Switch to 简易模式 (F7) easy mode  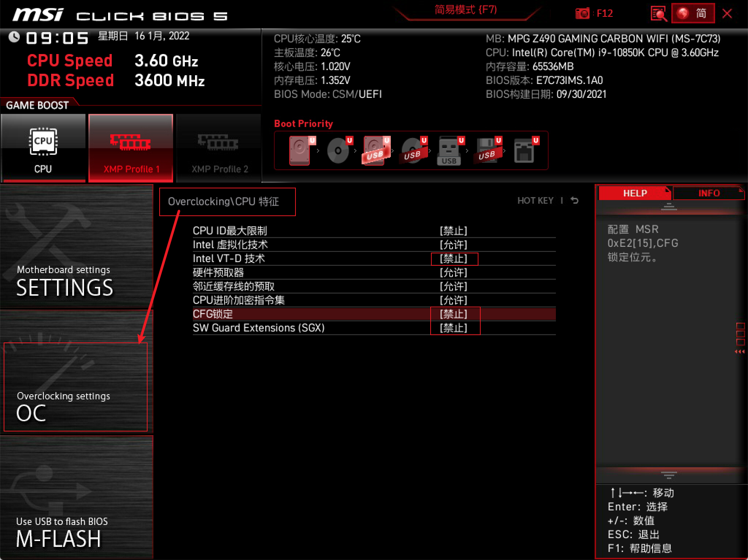pos(466,10)
